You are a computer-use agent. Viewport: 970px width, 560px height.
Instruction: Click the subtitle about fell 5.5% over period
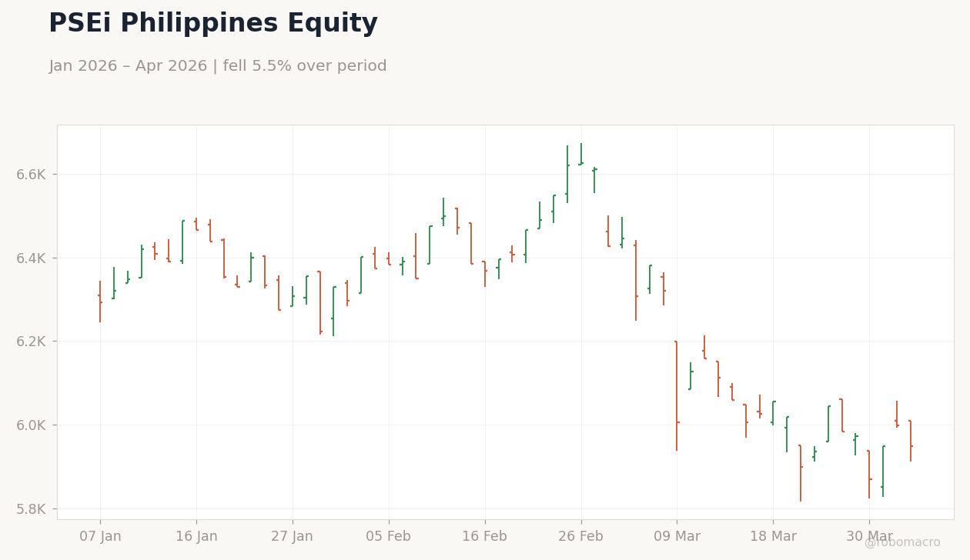[218, 66]
